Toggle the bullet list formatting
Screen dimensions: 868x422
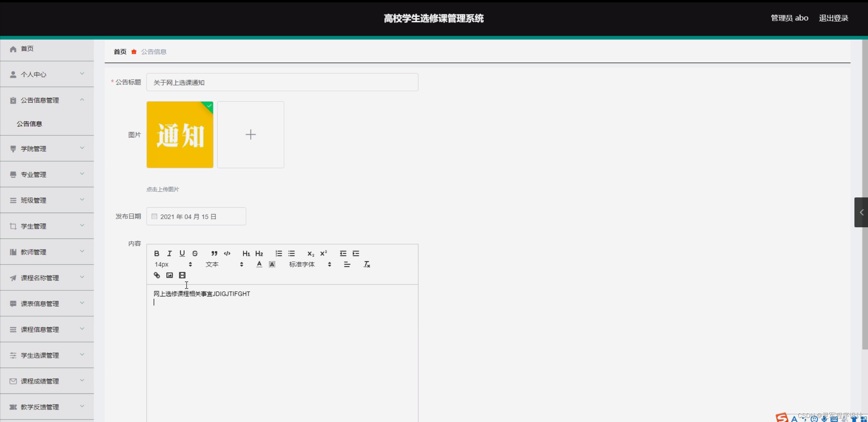coord(291,253)
